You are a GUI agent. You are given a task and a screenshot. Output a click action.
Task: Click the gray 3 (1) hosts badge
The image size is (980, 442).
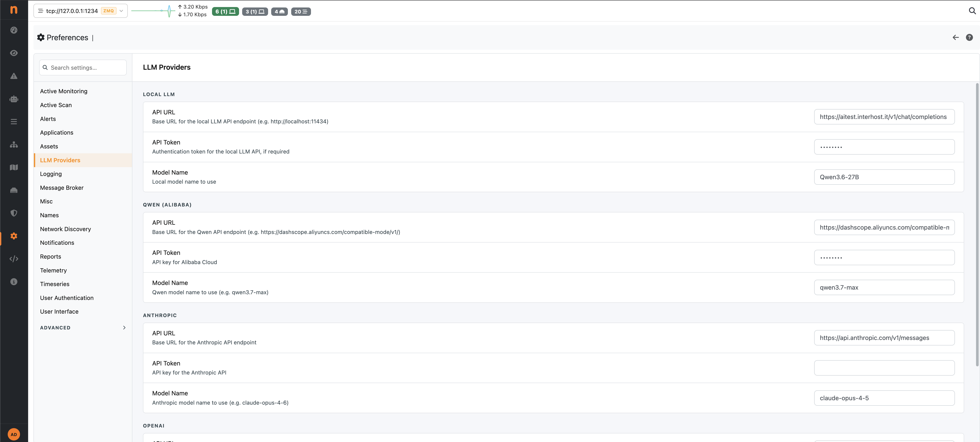click(x=255, y=11)
